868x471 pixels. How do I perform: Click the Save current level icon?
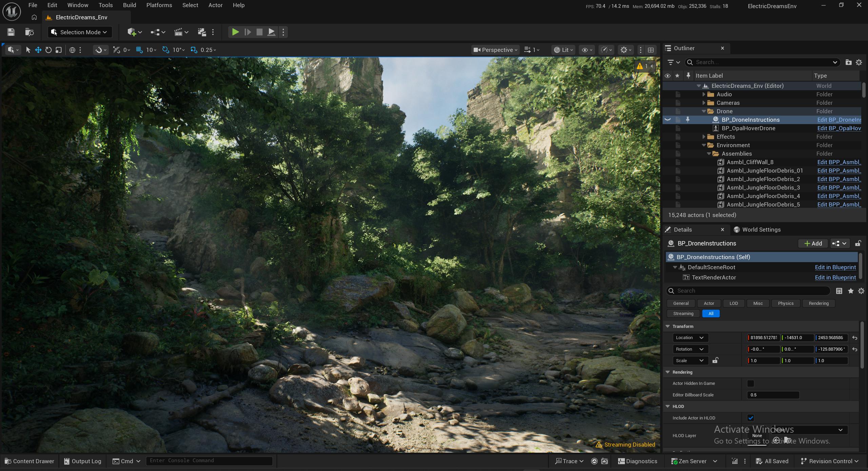[11, 32]
